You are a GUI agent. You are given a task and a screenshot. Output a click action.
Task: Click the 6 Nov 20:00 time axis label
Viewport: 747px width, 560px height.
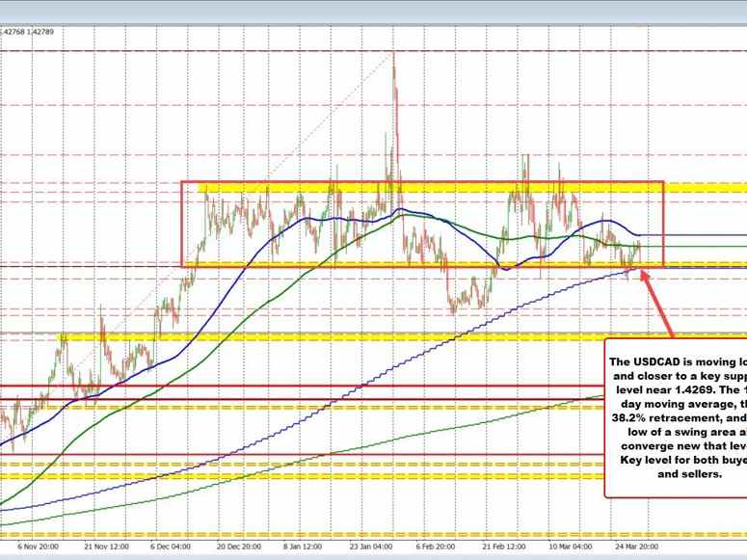click(38, 547)
